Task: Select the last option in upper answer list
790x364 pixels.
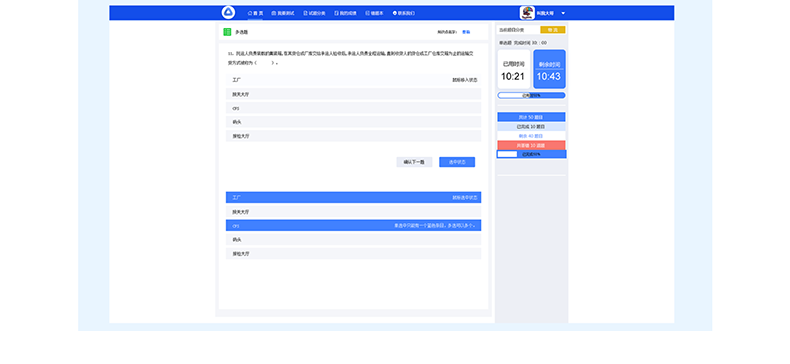Action: click(x=353, y=136)
